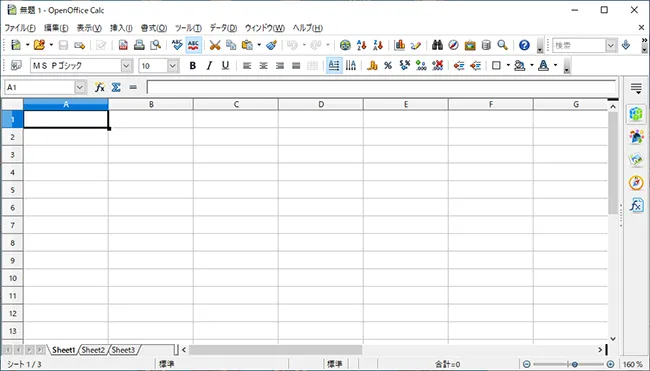Open the Background Color dropdown arrow

click(x=531, y=65)
